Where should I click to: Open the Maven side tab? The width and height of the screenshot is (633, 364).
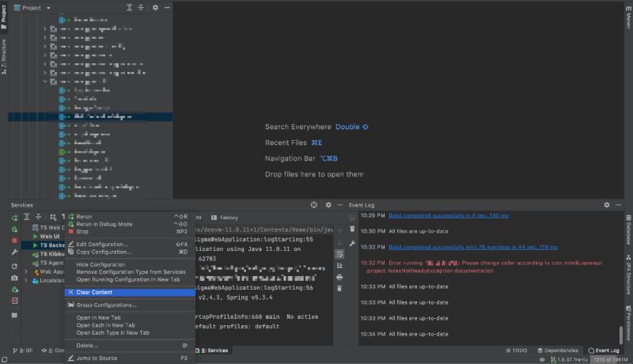click(628, 17)
